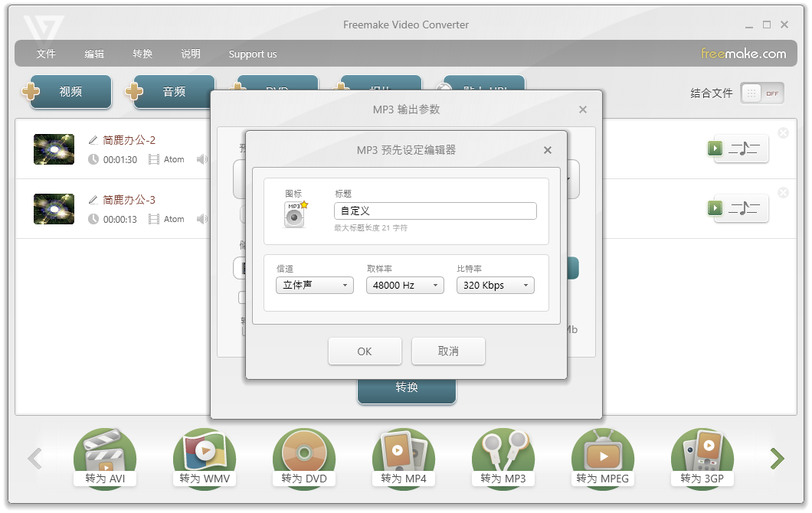Screen dimensions: 812x513
Task: Open the 取样率 dropdown showing 48000 Hz
Action: click(405, 285)
